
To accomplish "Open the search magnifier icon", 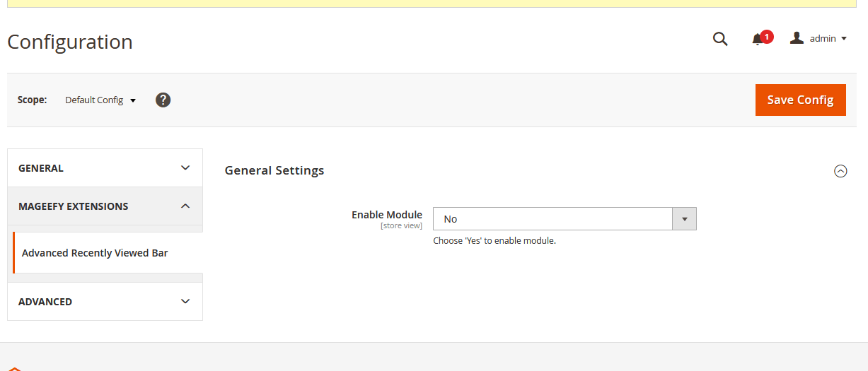I will (720, 39).
